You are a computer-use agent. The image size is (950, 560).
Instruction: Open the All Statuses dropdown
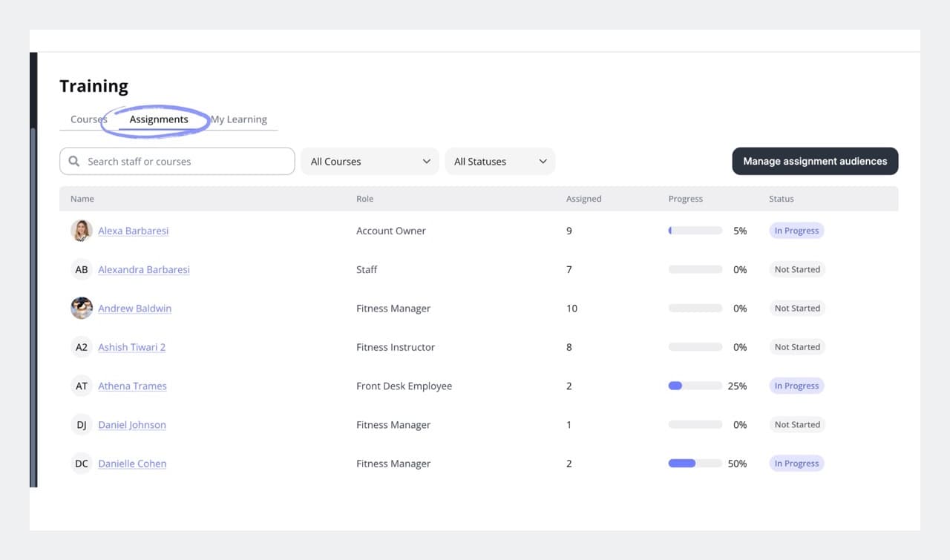(x=500, y=161)
